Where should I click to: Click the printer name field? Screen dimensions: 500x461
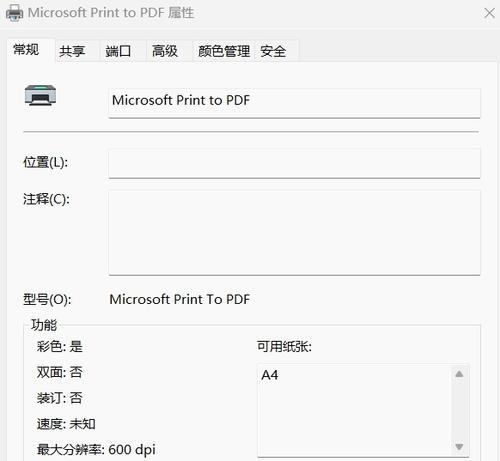pos(294,103)
